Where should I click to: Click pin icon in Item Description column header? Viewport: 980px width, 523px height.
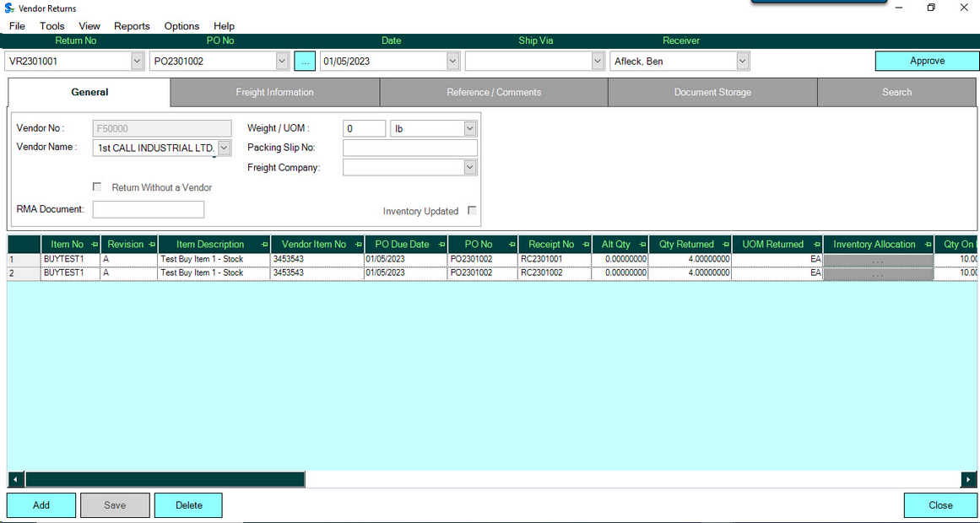tap(264, 245)
